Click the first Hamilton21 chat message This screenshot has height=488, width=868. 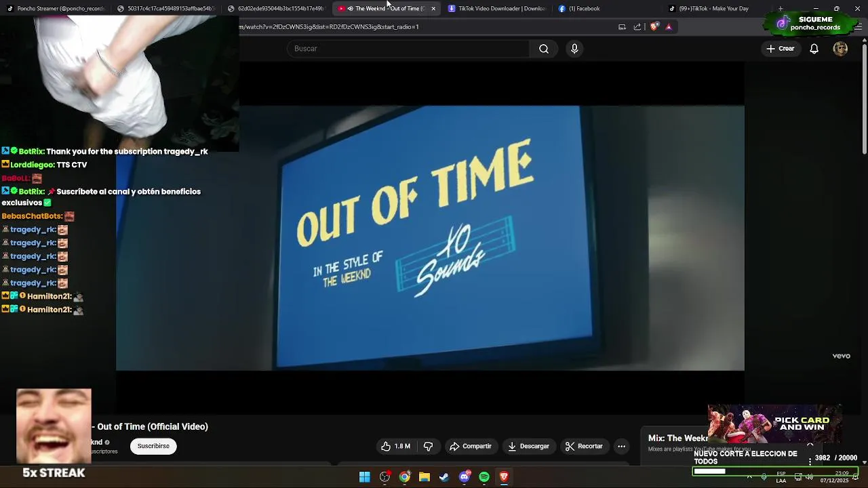point(43,296)
